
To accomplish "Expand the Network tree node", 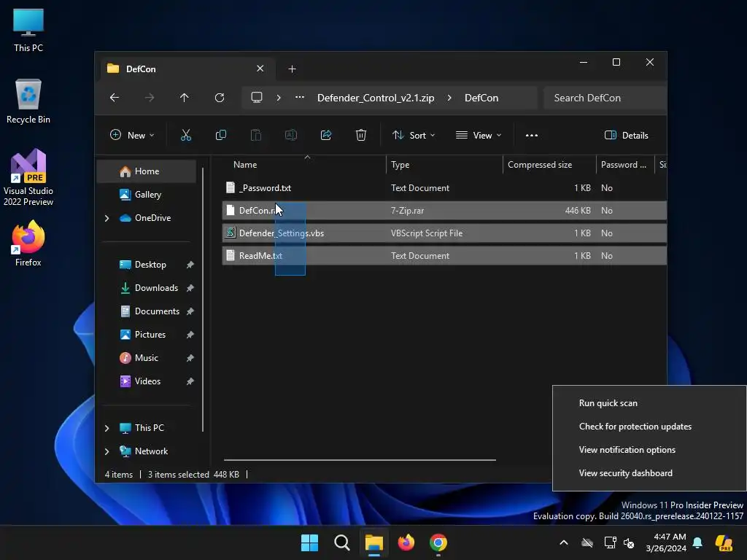I will tap(107, 451).
